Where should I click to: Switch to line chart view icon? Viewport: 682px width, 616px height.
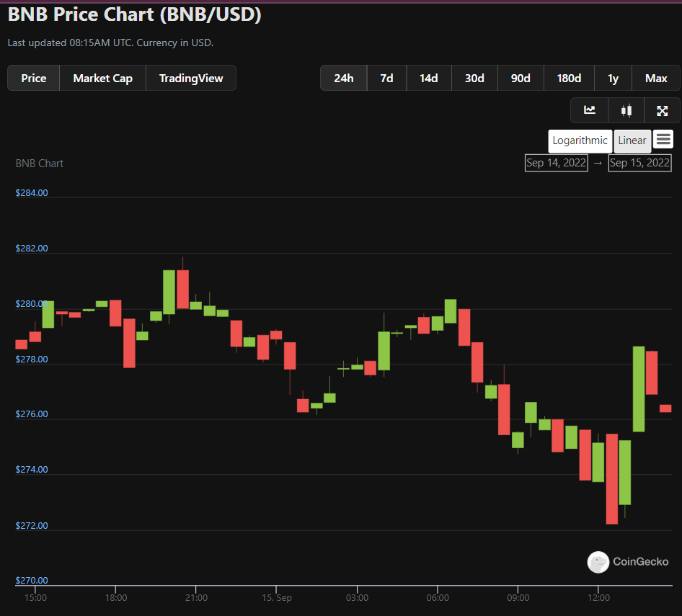point(589,110)
